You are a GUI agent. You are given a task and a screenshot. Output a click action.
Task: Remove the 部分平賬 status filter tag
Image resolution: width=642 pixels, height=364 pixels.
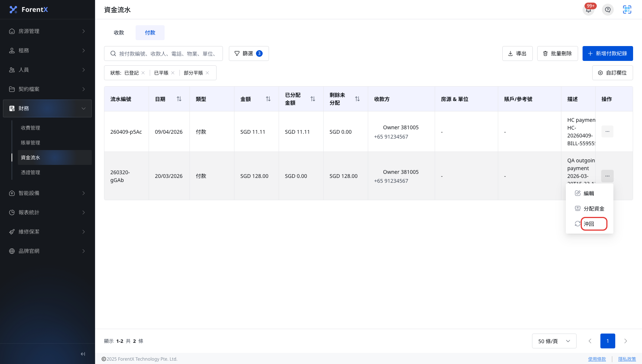(x=207, y=73)
